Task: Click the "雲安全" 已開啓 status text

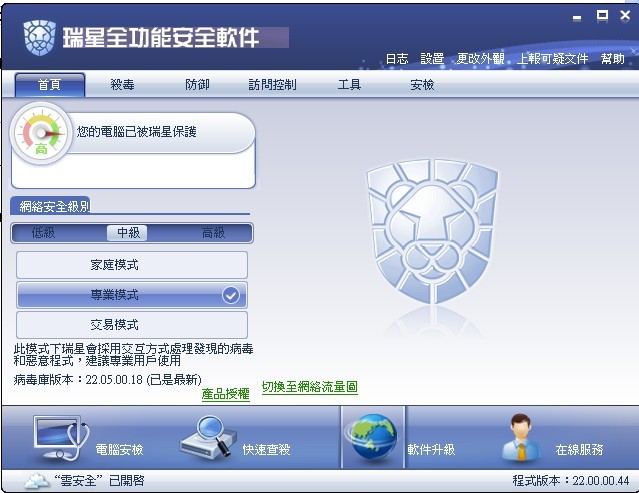Action: pyautogui.click(x=100, y=481)
